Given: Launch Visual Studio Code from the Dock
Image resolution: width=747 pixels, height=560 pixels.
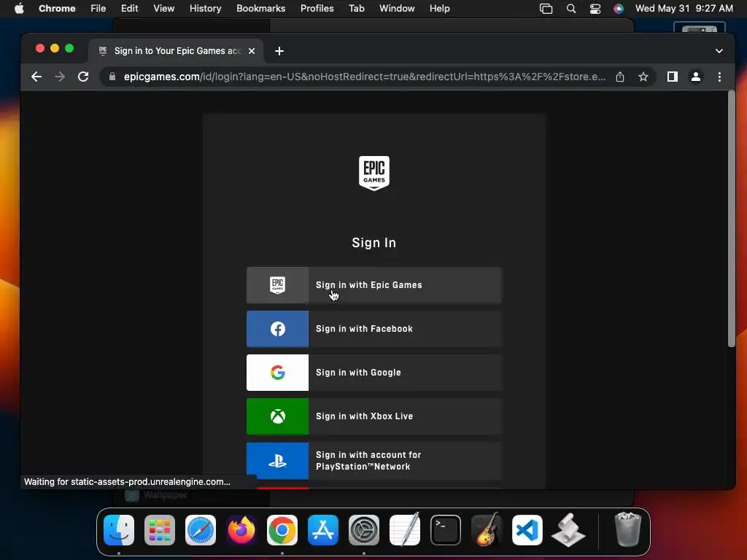Looking at the screenshot, I should click(x=527, y=530).
